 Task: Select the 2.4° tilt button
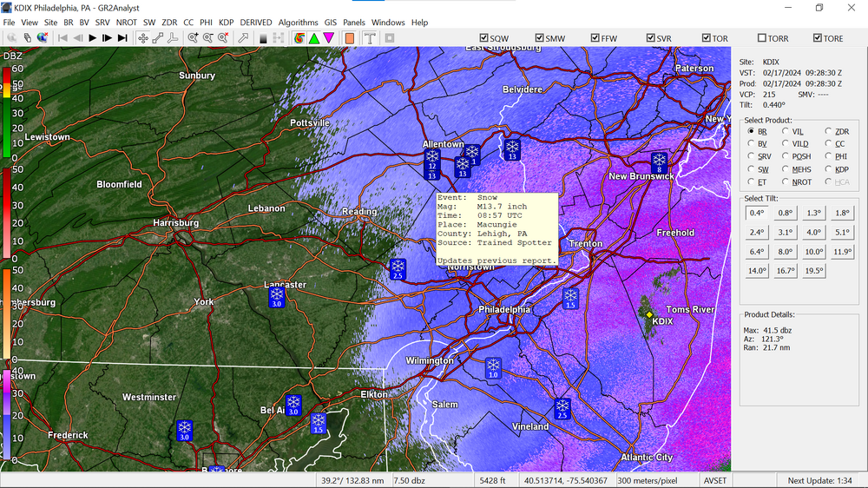point(757,232)
